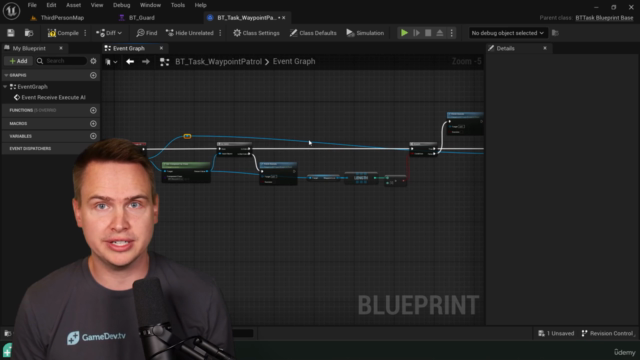
Task: Open play mode options dots
Action: pos(451,33)
